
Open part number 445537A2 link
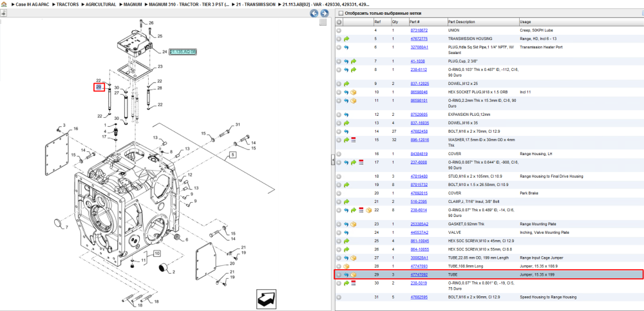point(419,232)
